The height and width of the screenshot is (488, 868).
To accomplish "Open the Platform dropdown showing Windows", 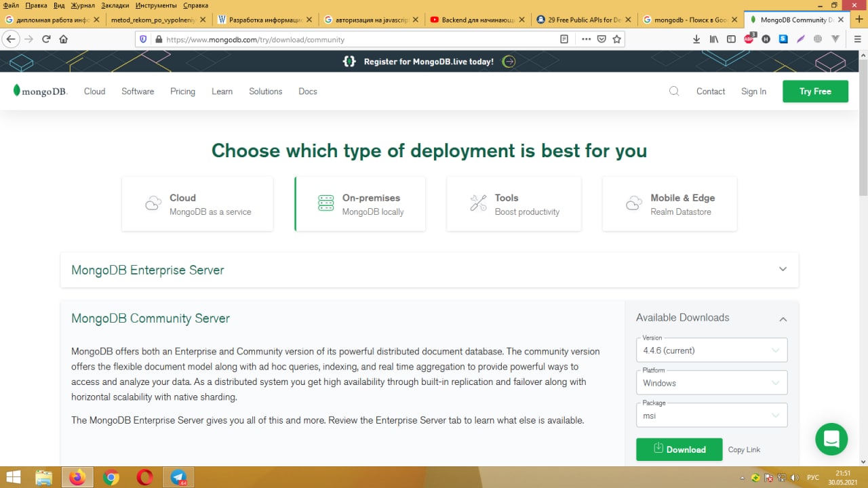I will click(711, 382).
